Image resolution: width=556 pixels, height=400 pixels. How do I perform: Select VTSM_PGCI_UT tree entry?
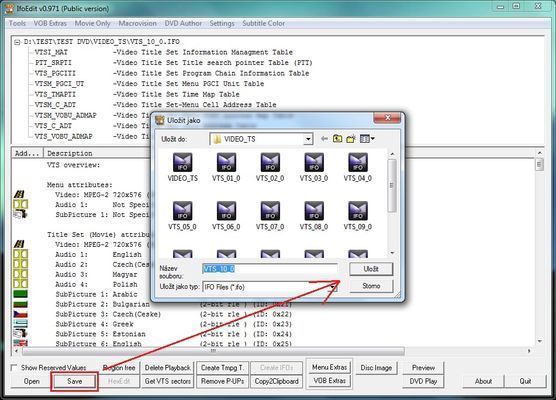59,84
